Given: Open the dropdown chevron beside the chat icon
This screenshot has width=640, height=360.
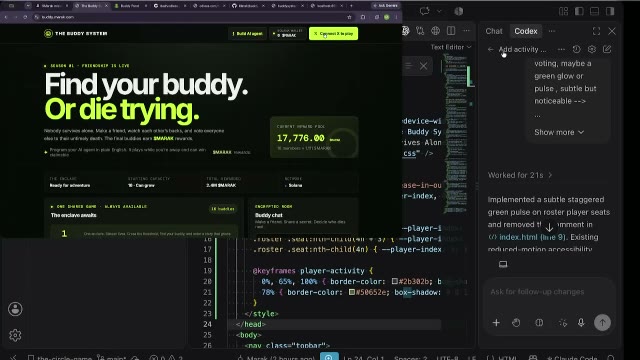Looking at the screenshot, I should click(439, 11).
